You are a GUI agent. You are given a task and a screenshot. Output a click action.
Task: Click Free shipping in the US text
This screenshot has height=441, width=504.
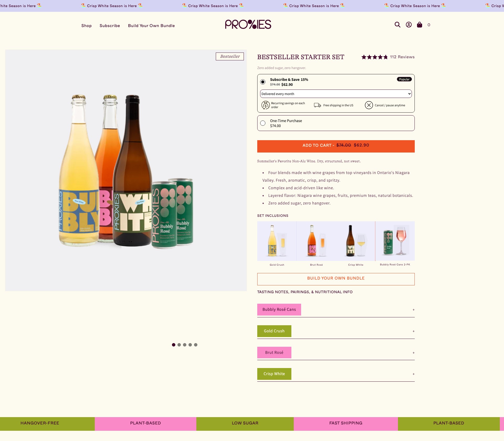pos(338,105)
